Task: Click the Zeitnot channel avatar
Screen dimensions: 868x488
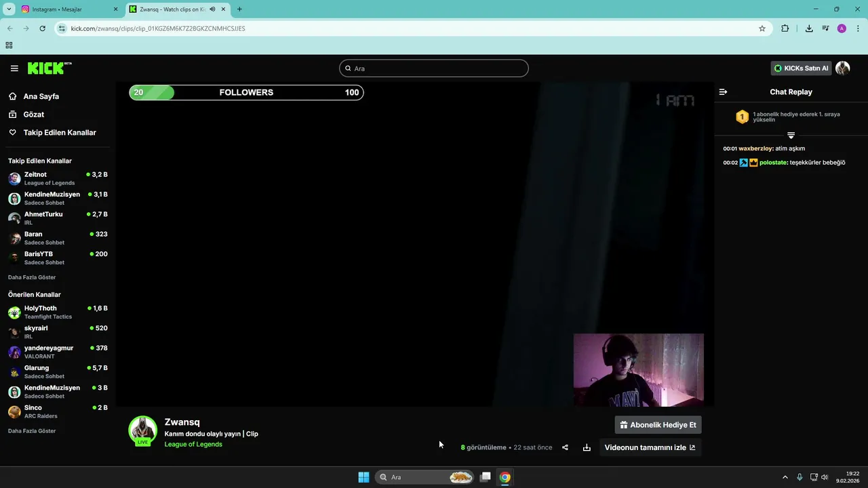Action: pos(14,179)
